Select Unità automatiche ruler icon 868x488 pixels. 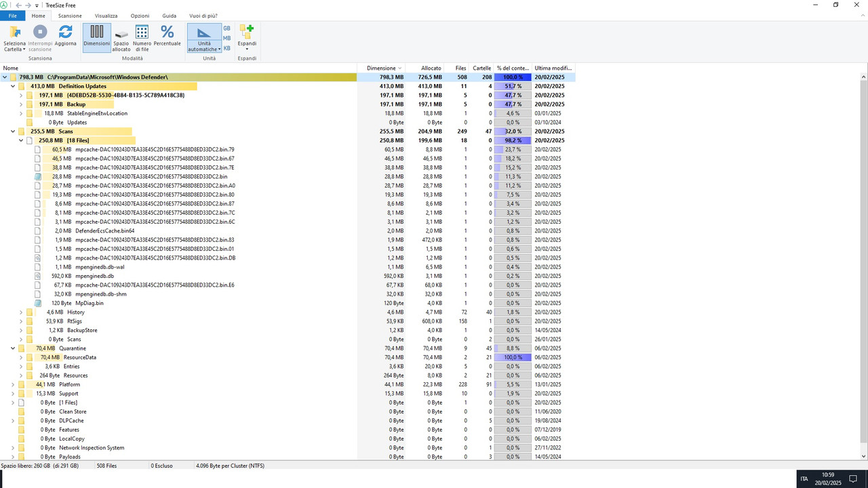click(203, 33)
